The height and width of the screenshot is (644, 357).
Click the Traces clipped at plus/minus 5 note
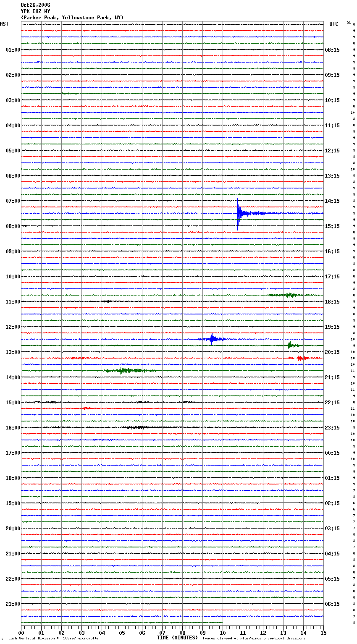point(254,639)
